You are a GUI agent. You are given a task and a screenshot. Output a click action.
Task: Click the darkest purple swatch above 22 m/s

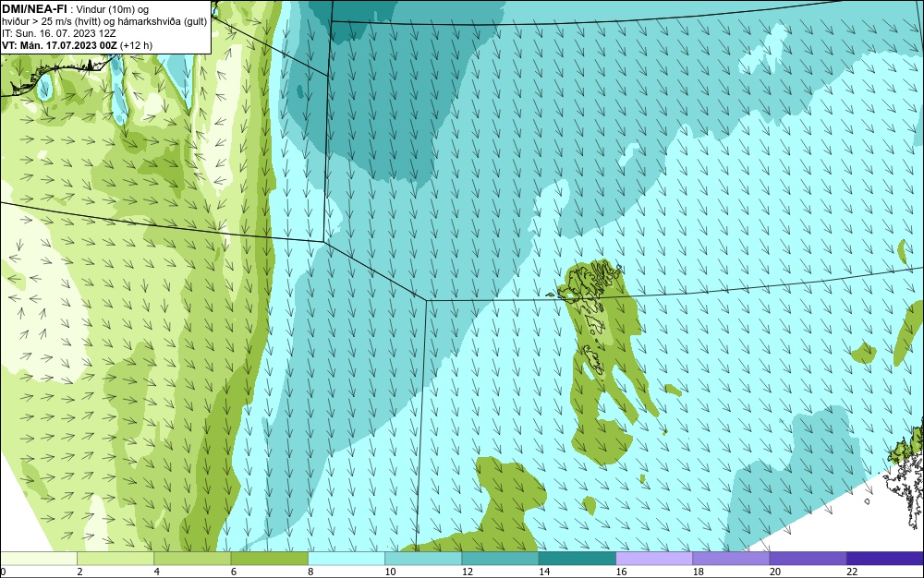[x=885, y=559]
